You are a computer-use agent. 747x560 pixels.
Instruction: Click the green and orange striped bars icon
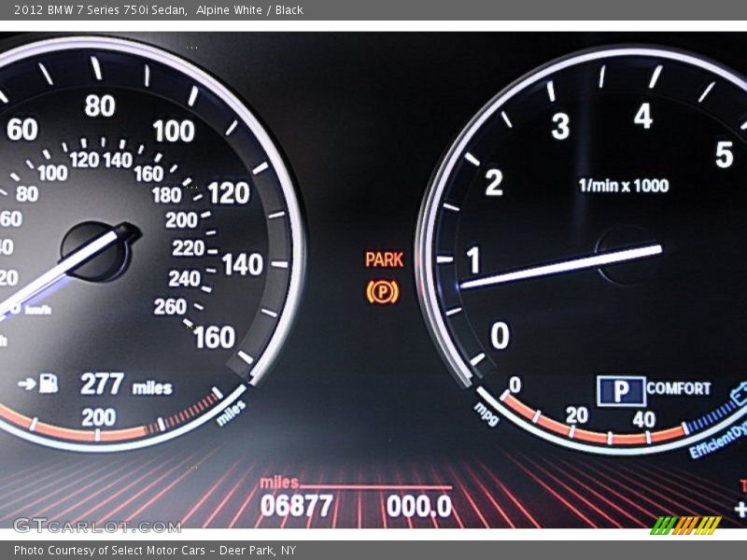point(685,525)
